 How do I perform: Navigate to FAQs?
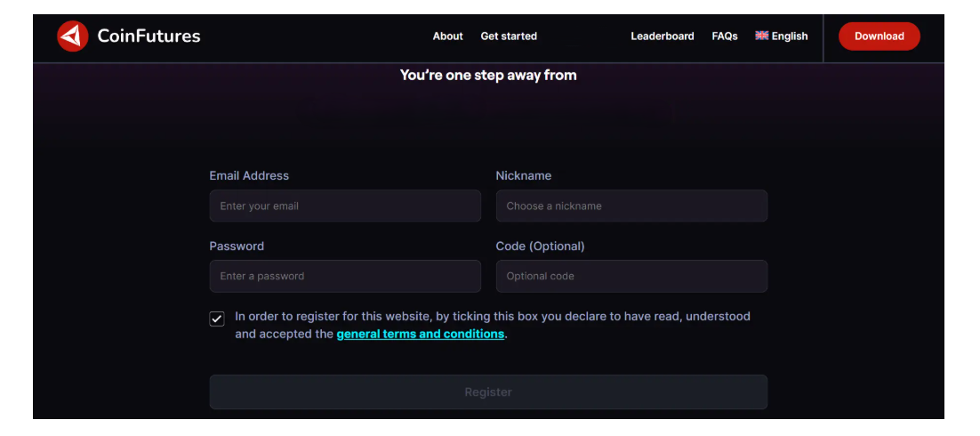click(725, 36)
